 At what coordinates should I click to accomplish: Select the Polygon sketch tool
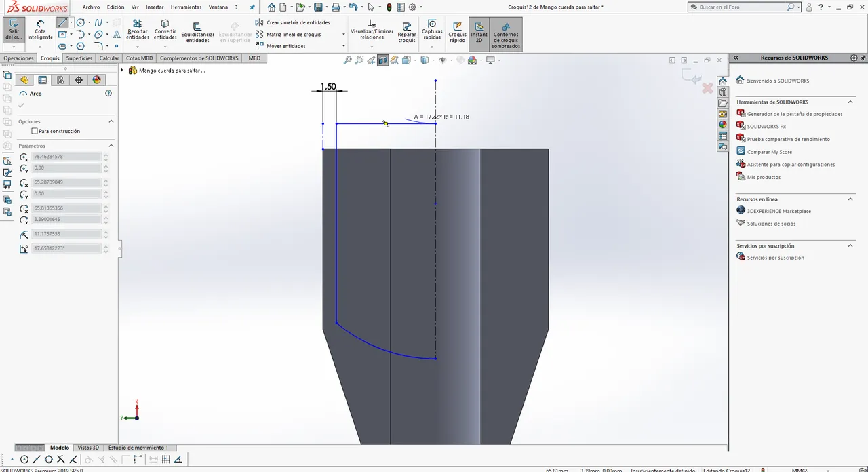pyautogui.click(x=81, y=46)
